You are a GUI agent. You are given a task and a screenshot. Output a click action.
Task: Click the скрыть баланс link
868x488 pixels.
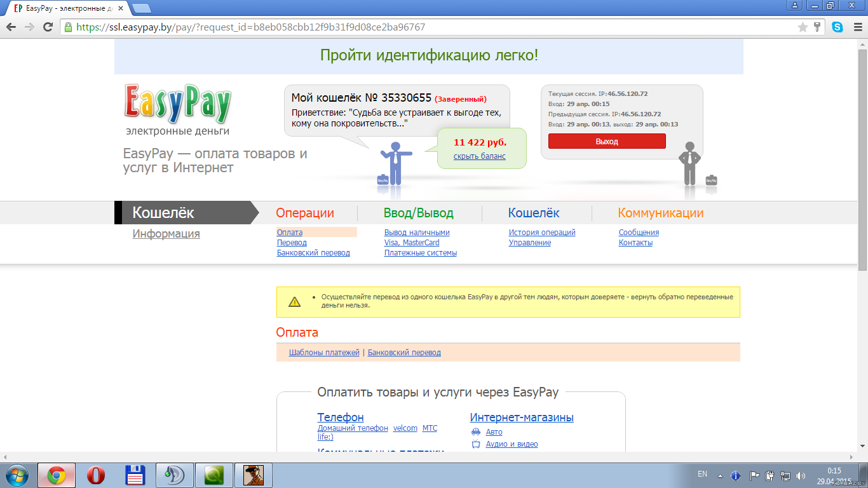[x=480, y=156]
